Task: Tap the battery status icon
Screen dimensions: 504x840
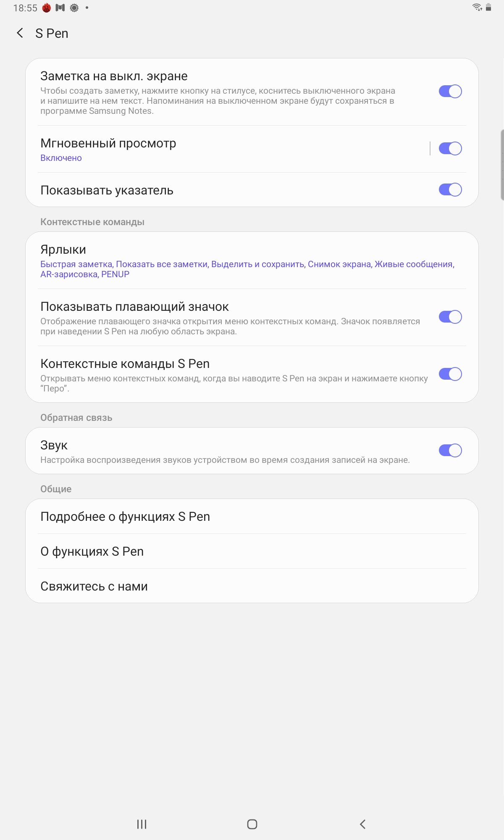Action: (x=488, y=7)
